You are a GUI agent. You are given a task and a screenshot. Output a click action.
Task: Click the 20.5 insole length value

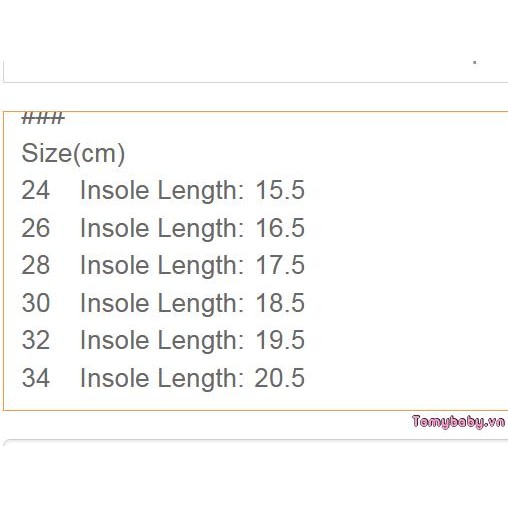(280, 378)
